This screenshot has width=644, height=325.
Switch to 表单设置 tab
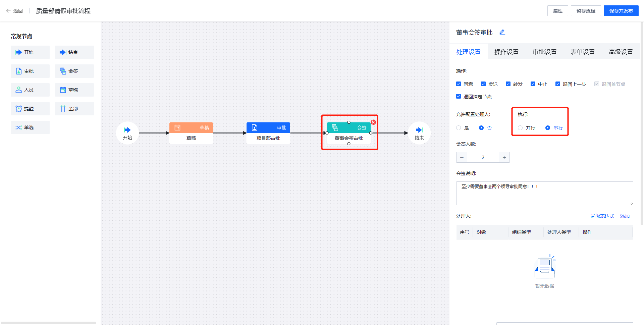583,52
